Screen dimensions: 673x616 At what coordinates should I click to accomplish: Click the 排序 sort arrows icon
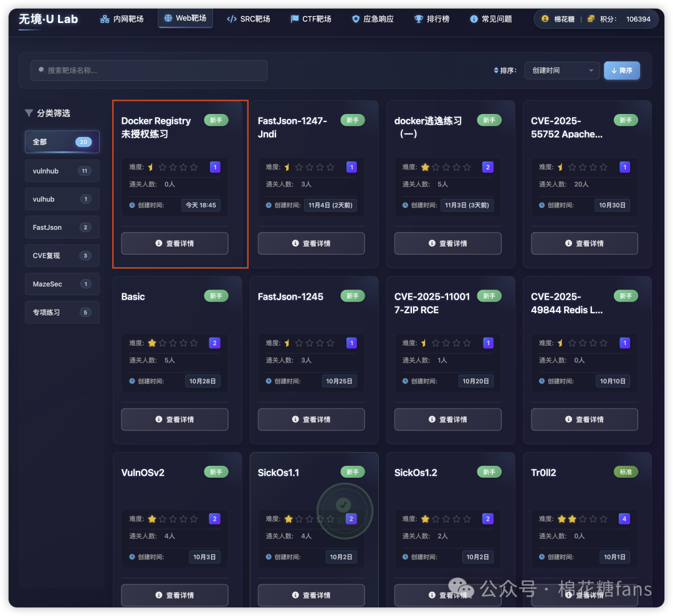point(496,70)
